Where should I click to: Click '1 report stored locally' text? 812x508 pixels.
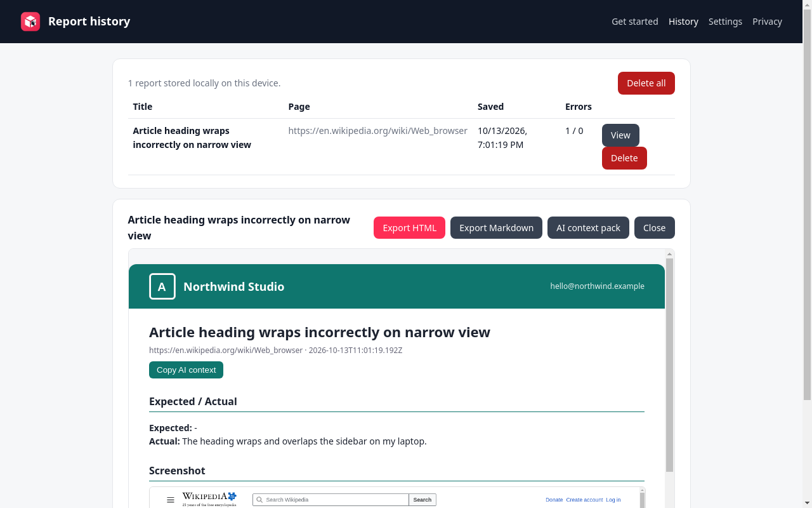coord(204,83)
